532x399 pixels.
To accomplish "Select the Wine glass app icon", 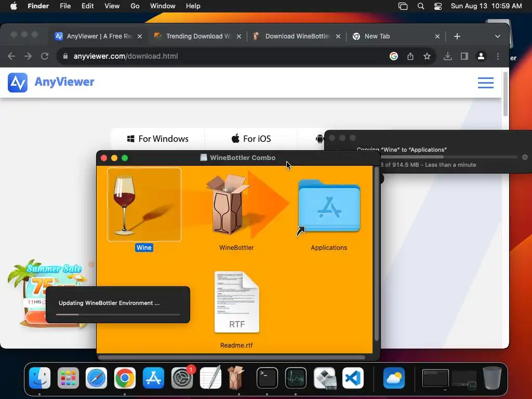I will pyautogui.click(x=144, y=205).
